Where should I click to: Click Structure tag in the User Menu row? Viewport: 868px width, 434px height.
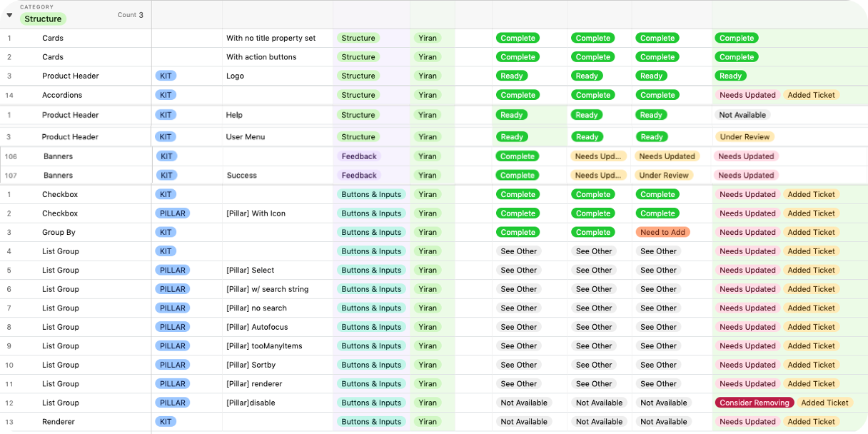click(358, 137)
